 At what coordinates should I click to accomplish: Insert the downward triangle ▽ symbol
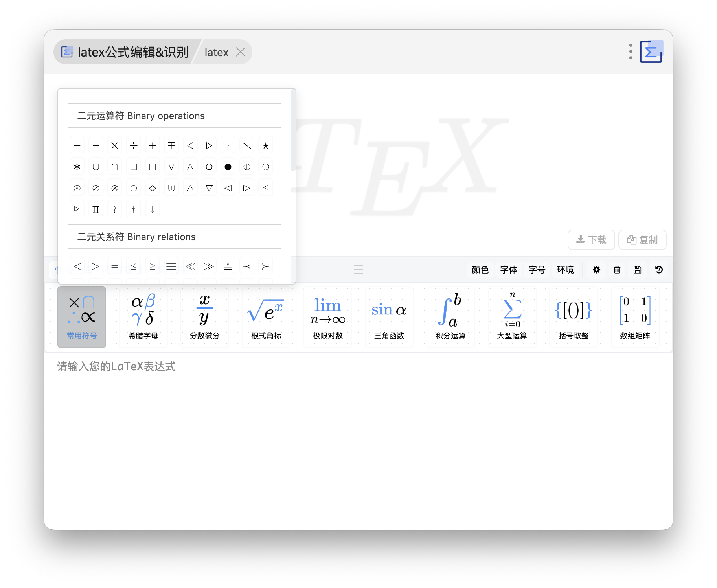click(x=209, y=188)
